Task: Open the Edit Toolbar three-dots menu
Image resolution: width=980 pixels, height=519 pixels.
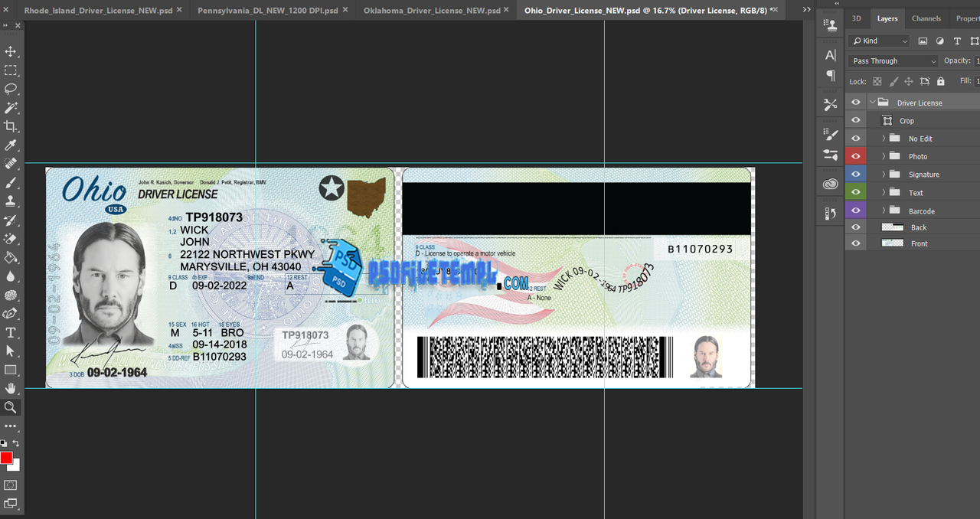Action: (x=11, y=426)
